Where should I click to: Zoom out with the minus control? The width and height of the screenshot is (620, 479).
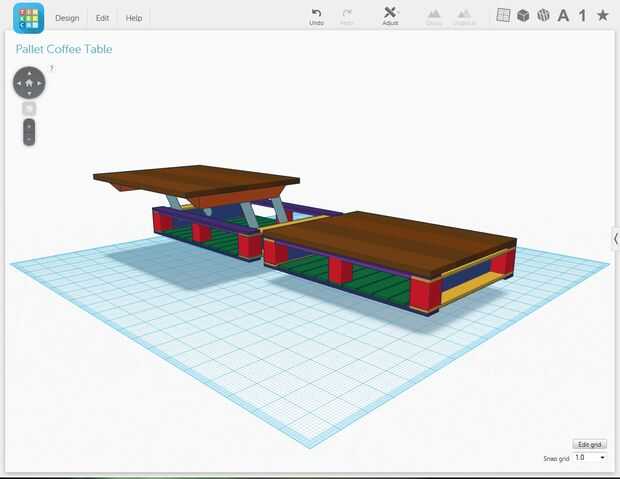[29, 139]
